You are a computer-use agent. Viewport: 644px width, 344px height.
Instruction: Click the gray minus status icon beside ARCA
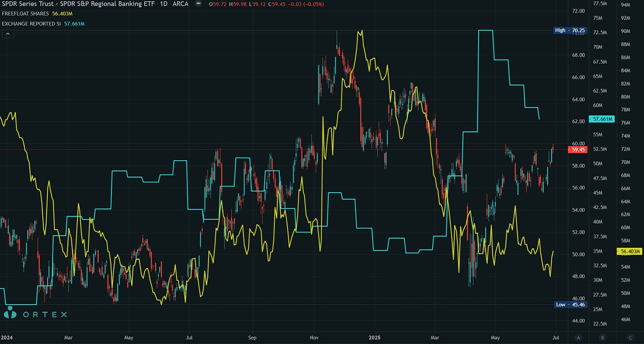pyautogui.click(x=198, y=4)
